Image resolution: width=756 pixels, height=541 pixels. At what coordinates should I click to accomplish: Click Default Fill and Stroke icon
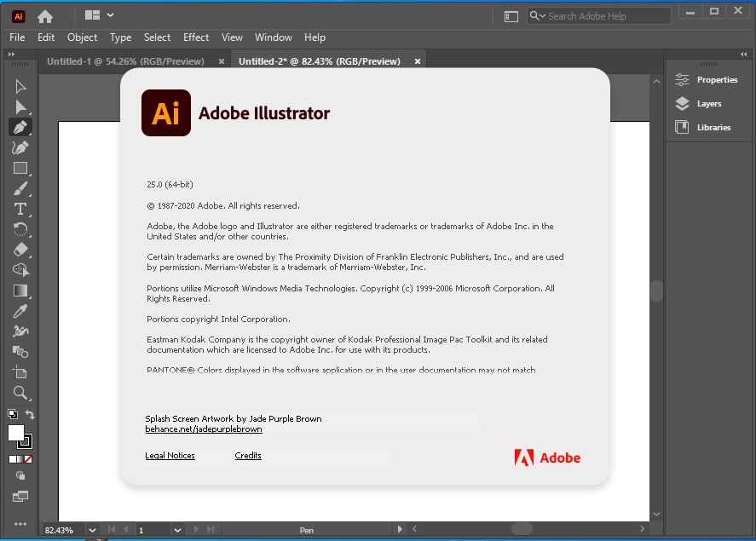point(13,414)
